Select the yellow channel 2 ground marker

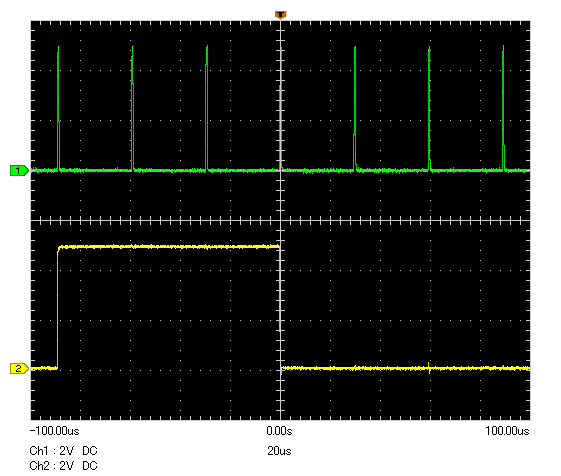19,368
